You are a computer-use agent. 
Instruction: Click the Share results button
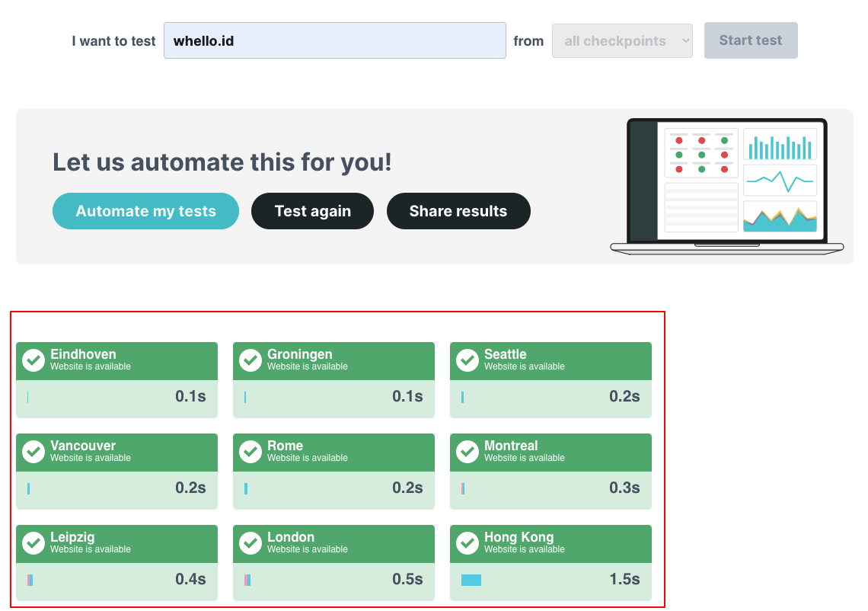click(x=458, y=211)
